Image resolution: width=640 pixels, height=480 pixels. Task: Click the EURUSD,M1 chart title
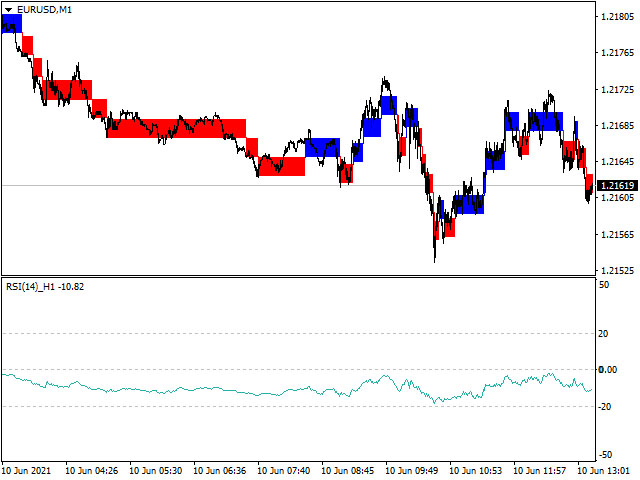44,10
